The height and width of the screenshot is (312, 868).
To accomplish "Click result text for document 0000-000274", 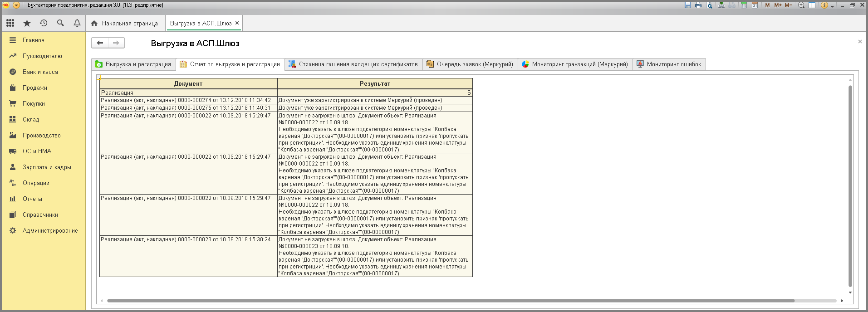I will [360, 100].
